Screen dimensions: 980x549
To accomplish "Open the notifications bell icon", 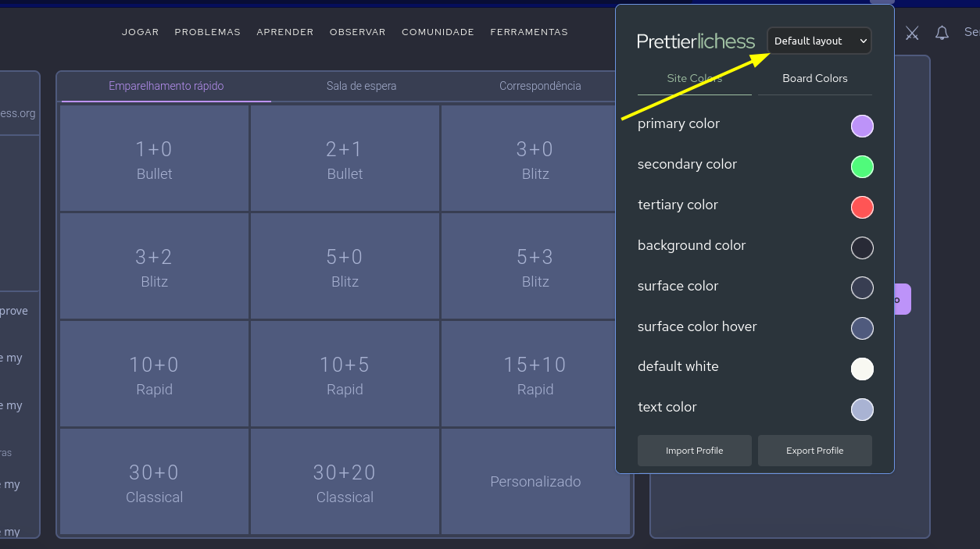I will point(942,33).
